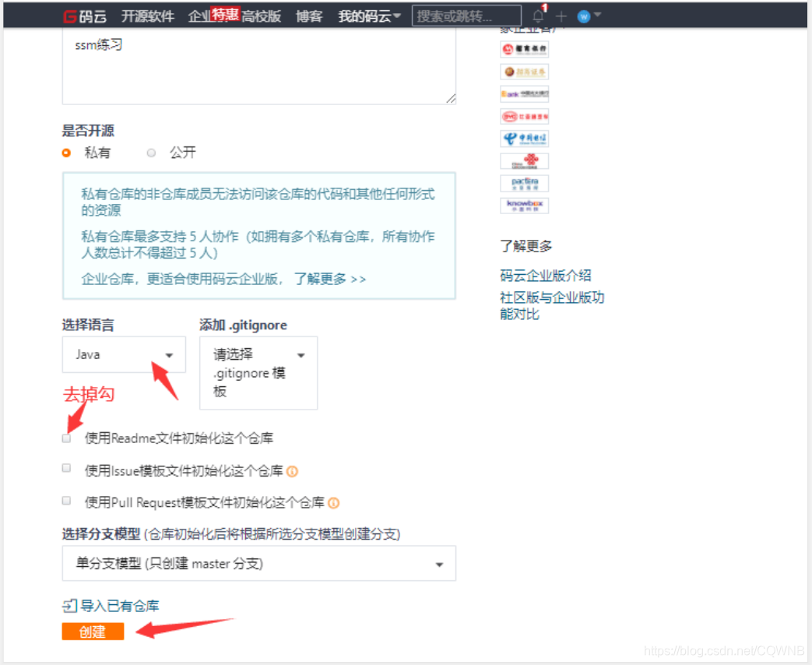Click the 特惠 promo badge

click(x=225, y=14)
